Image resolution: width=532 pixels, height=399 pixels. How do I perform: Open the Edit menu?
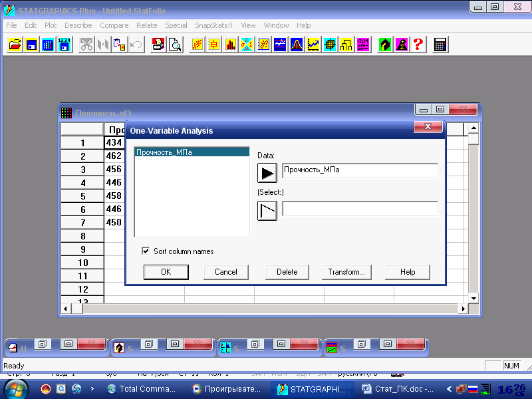click(x=31, y=25)
